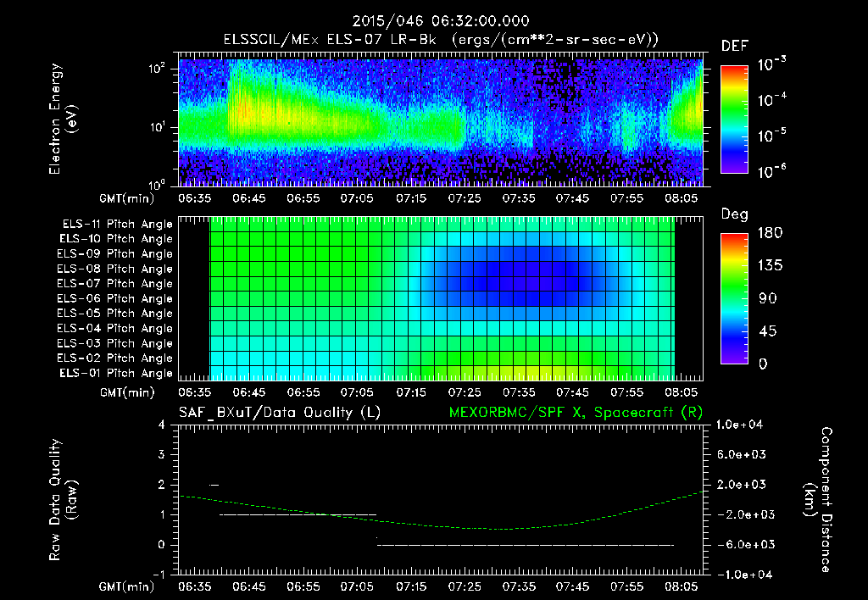Click the short data quality segment at level 2
The height and width of the screenshot is (600, 868).
click(x=214, y=486)
